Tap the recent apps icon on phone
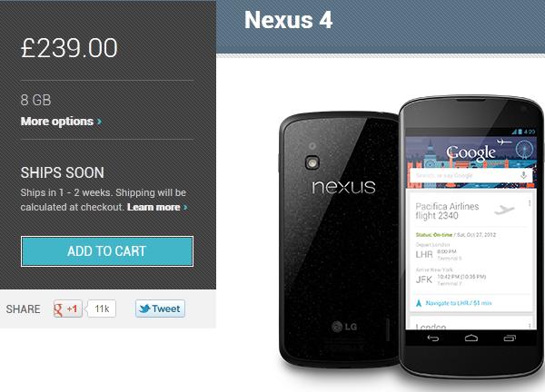Screen dimensions: 545x392 click(x=510, y=338)
